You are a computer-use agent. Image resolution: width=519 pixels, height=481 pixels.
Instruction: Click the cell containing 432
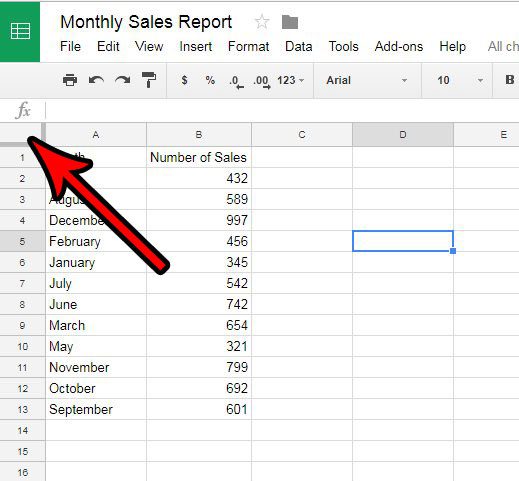(199, 178)
